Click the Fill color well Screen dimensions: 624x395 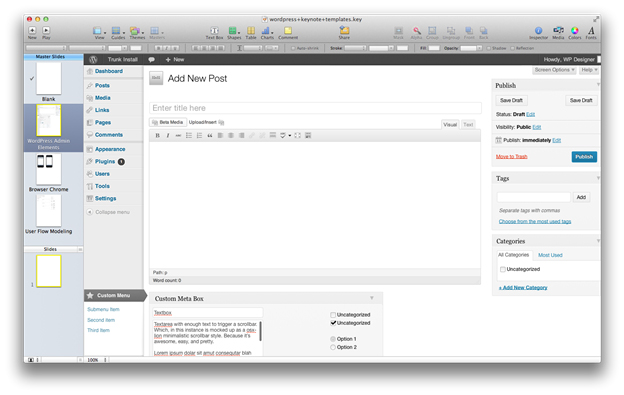coord(434,48)
